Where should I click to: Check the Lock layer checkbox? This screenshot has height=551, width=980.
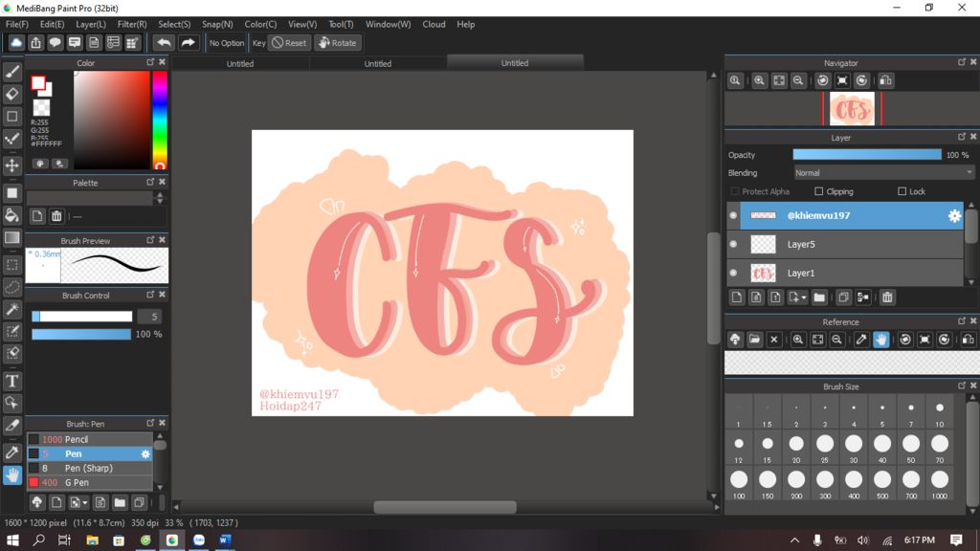pos(902,191)
